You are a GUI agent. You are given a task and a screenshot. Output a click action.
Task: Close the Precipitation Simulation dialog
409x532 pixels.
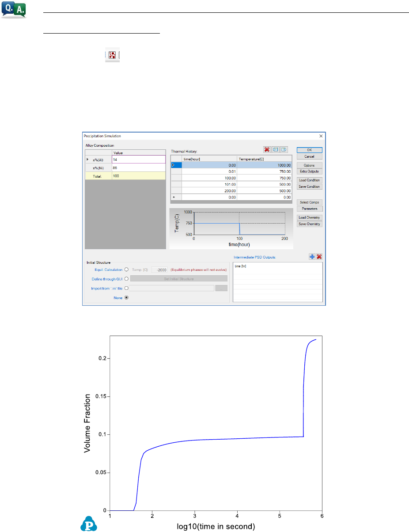[321, 136]
